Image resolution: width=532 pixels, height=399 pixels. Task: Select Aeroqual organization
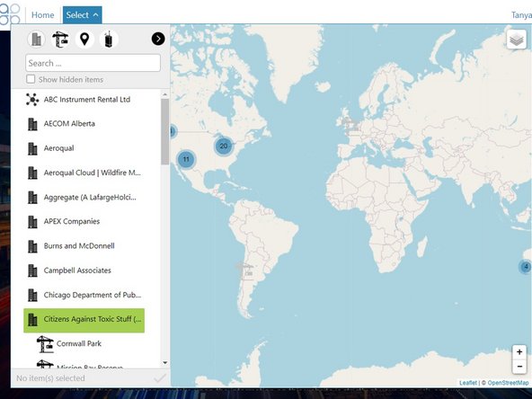click(x=58, y=148)
